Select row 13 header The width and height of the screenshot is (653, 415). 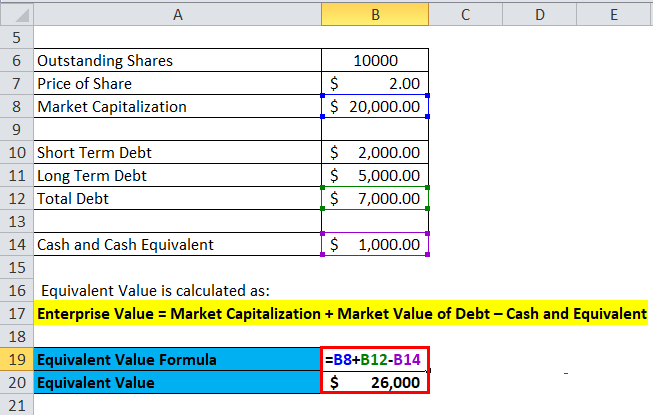tap(17, 221)
